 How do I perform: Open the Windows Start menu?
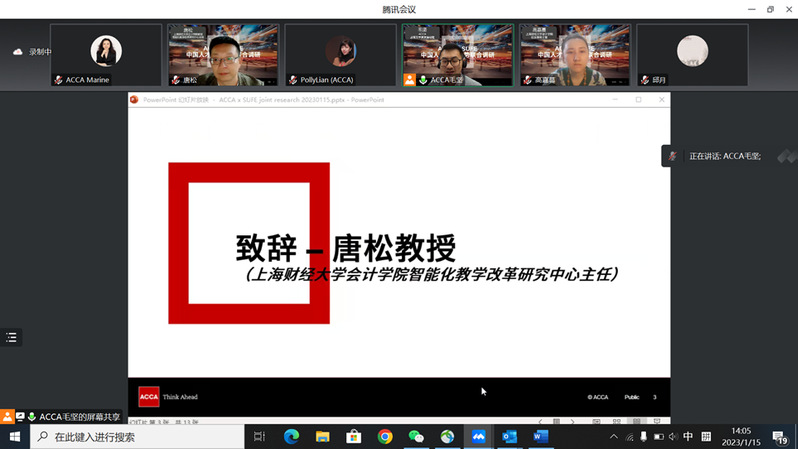14,437
